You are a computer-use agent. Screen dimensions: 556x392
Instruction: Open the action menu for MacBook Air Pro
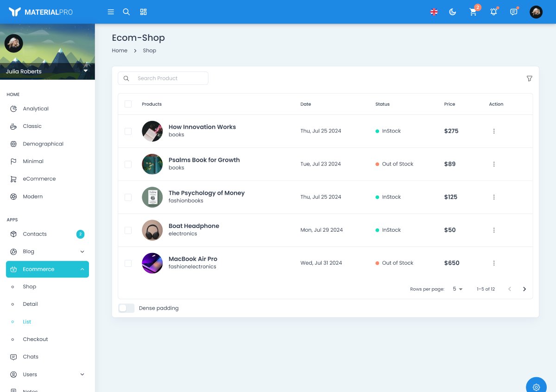pyautogui.click(x=494, y=263)
